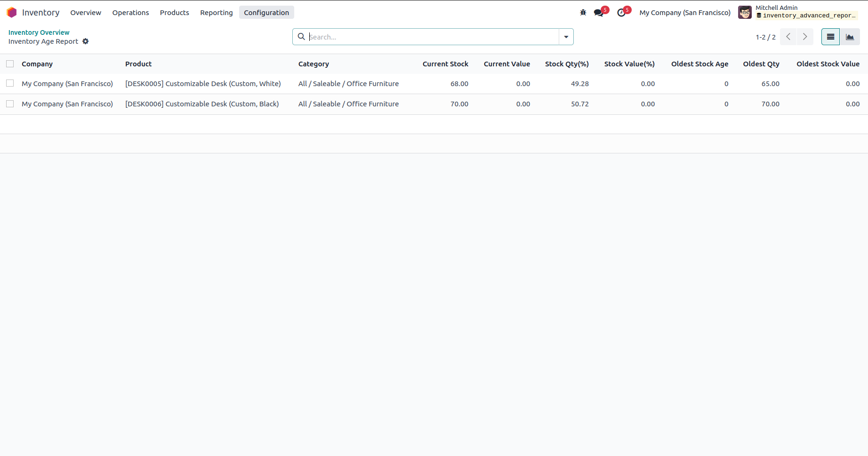The width and height of the screenshot is (868, 456).
Task: Click the Inventory Overview breadcrumb link
Action: (39, 32)
